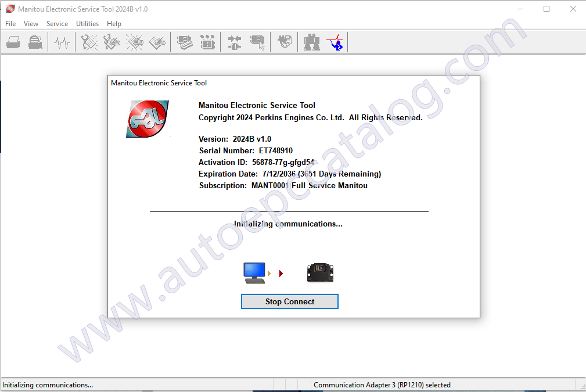Open the File menu
This screenshot has width=586, height=392.
point(10,24)
